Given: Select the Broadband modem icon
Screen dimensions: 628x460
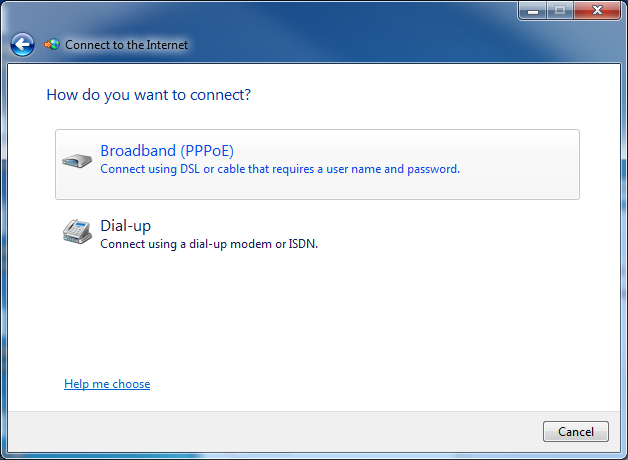Looking at the screenshot, I should (77, 161).
